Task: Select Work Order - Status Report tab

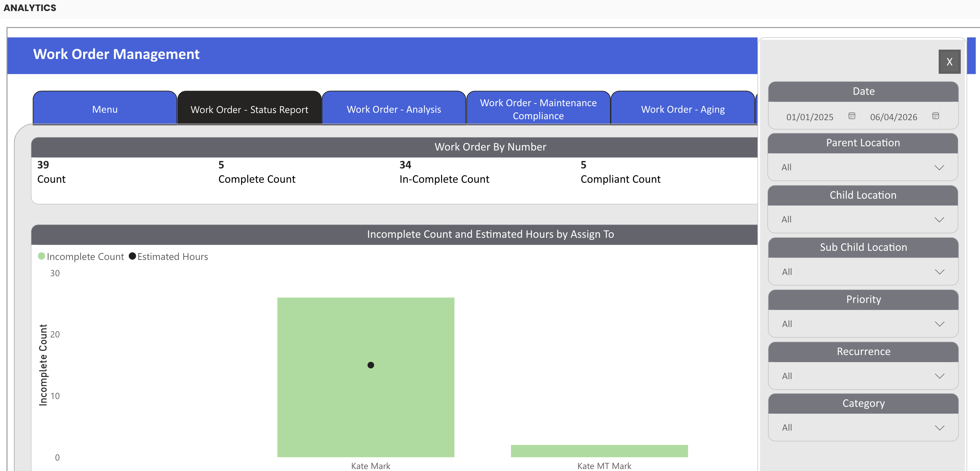Action: [x=249, y=109]
